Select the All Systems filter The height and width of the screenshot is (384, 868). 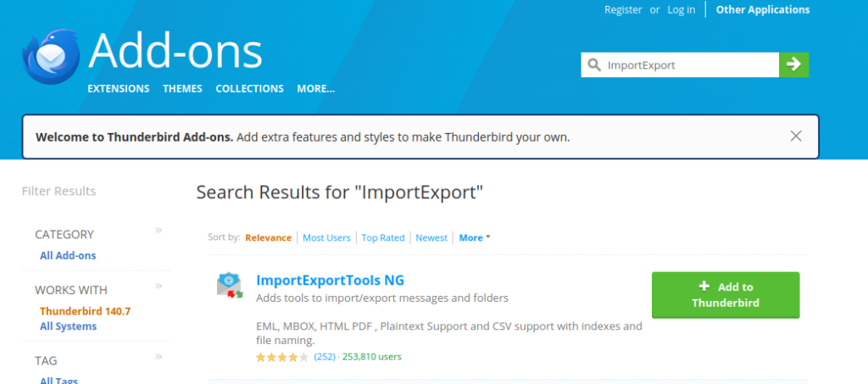pyautogui.click(x=68, y=326)
